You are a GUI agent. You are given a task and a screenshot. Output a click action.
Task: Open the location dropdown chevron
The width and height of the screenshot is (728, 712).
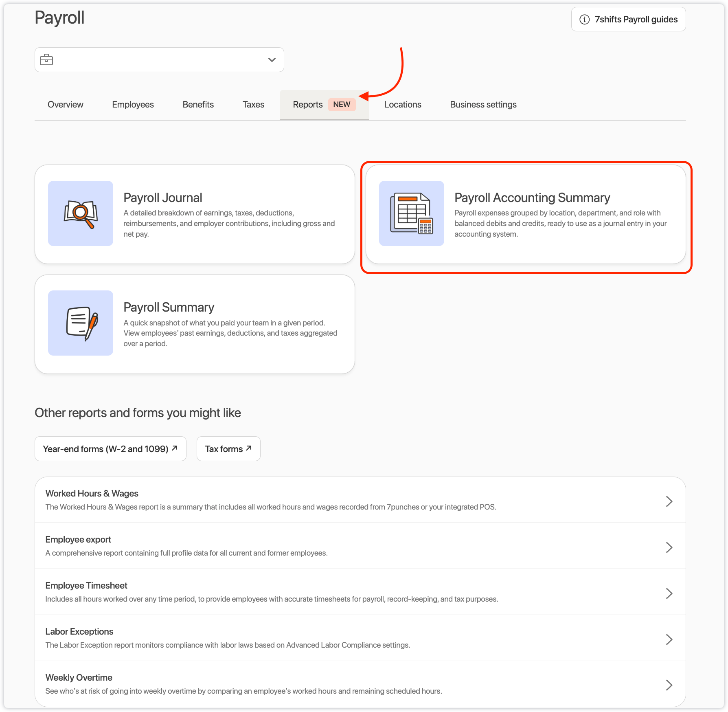[272, 60]
